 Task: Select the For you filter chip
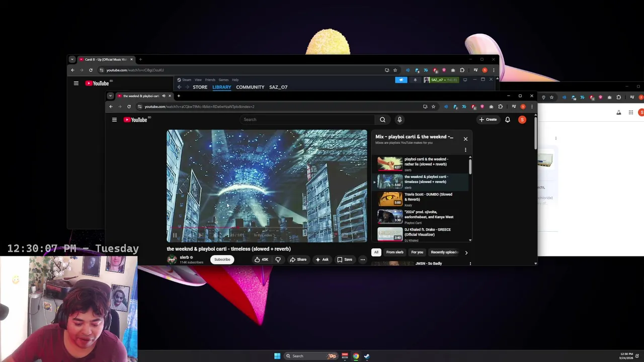417,252
